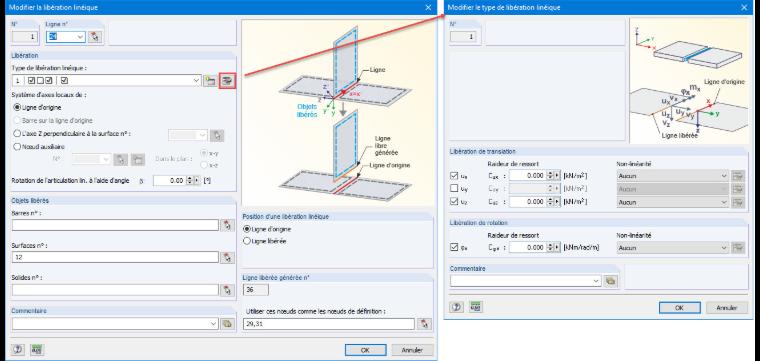Click Barres n° input field
The image size is (760, 361).
[115, 225]
